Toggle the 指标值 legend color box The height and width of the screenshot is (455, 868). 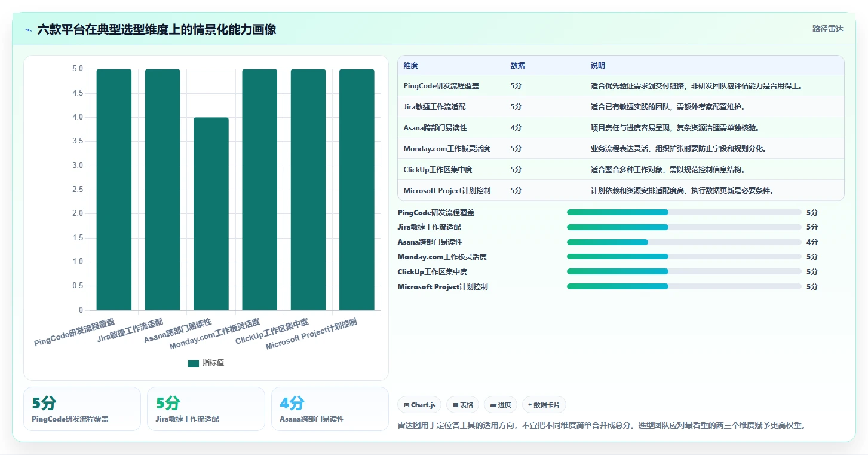click(193, 363)
